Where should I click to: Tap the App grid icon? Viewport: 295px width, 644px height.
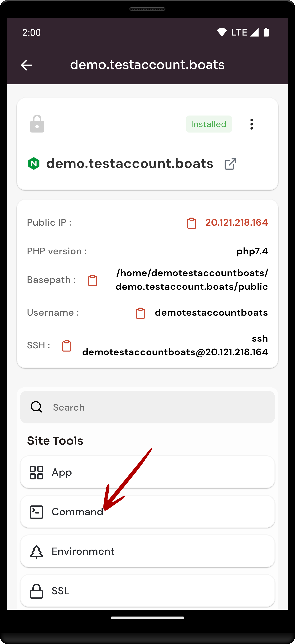click(x=36, y=472)
